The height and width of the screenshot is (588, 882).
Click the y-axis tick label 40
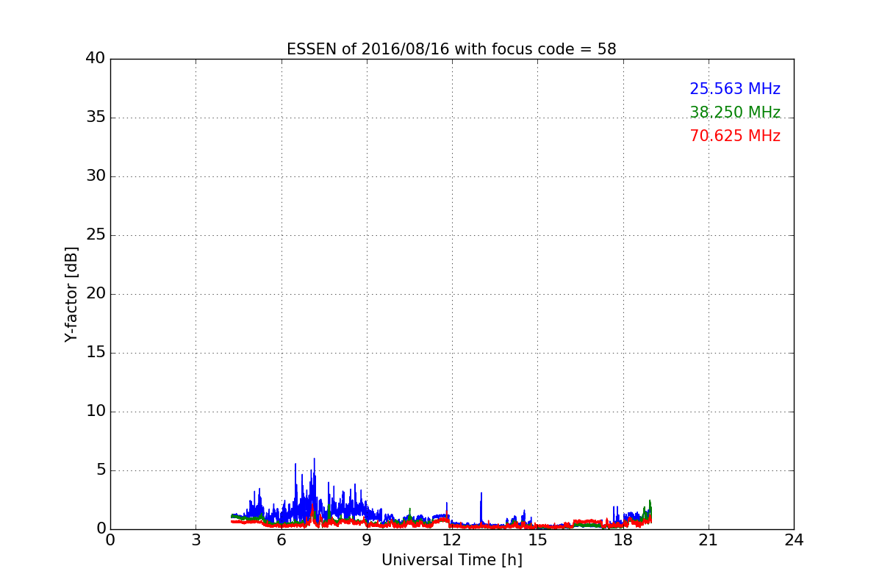click(x=96, y=59)
